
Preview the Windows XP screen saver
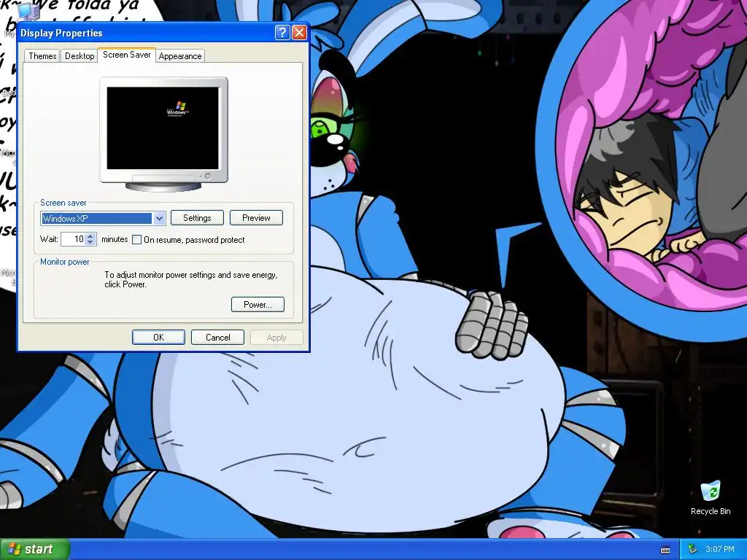click(256, 217)
